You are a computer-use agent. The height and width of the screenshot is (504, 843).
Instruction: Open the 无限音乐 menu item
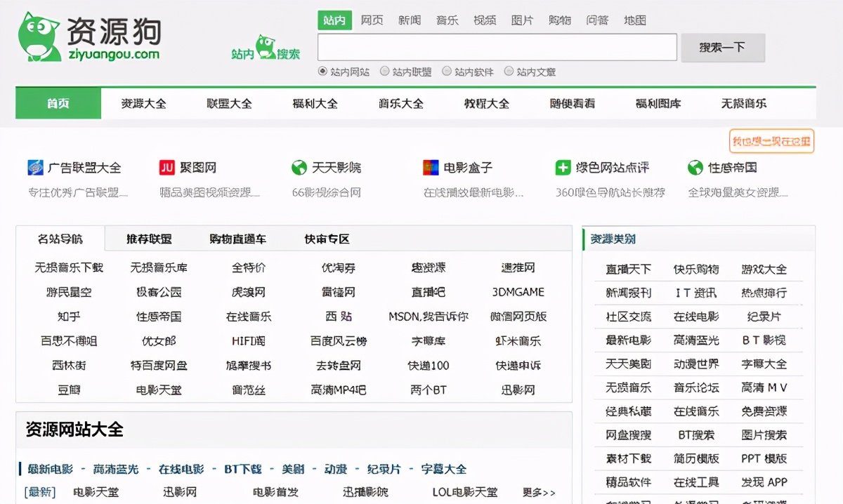745,103
